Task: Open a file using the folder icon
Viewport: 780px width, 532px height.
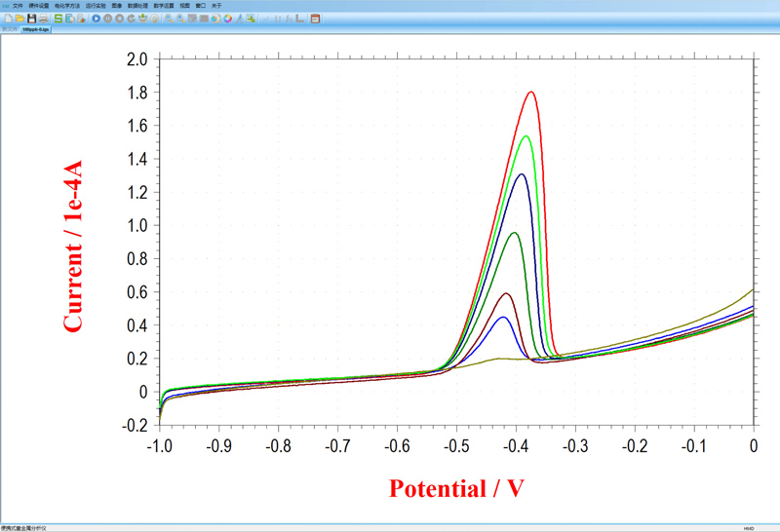Action: pos(19,19)
